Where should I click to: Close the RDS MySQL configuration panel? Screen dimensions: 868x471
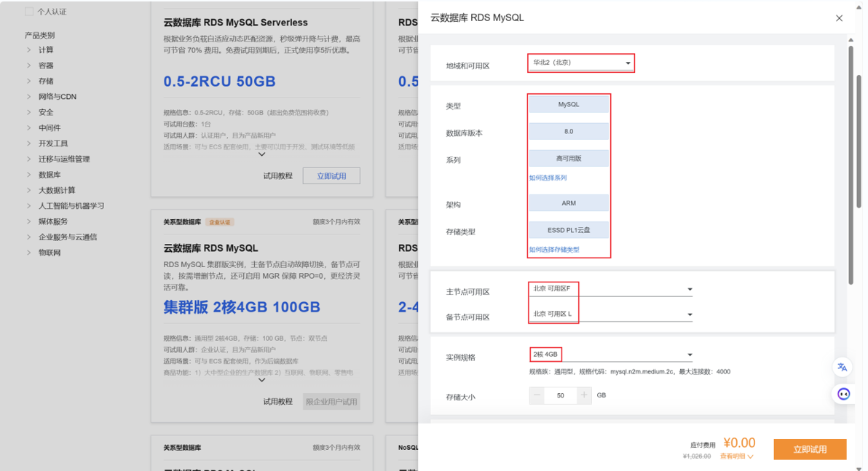coord(839,18)
